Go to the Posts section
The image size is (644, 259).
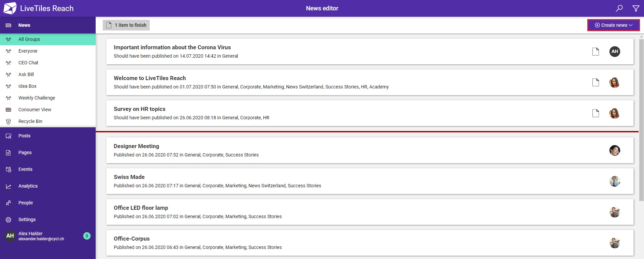point(48,136)
